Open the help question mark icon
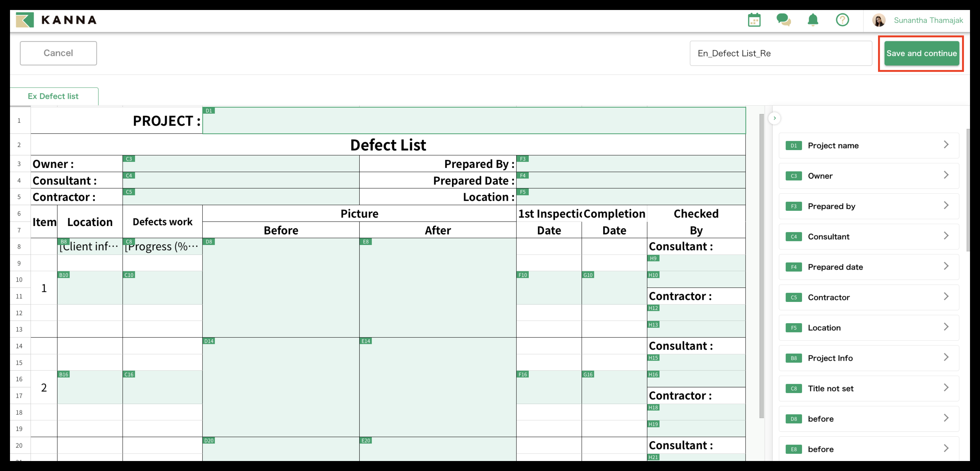Viewport: 980px width, 471px height. click(842, 20)
